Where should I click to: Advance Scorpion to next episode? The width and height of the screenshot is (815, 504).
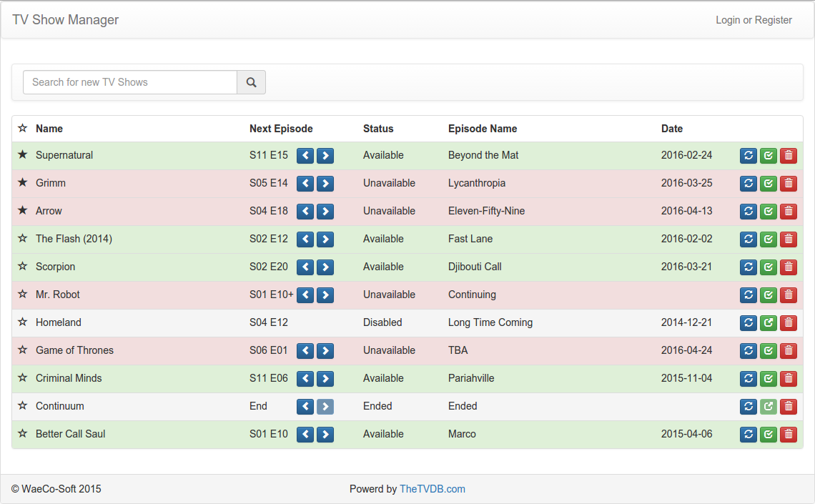[x=325, y=267]
